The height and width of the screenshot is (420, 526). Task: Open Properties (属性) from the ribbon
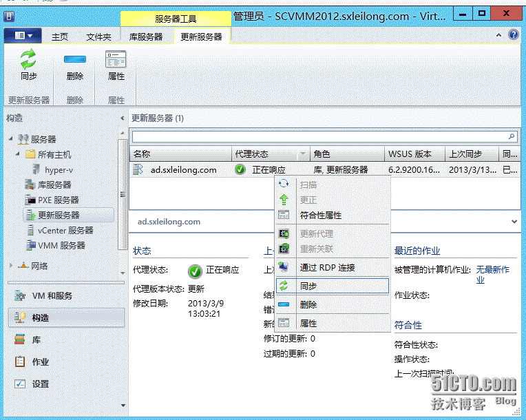(x=116, y=65)
